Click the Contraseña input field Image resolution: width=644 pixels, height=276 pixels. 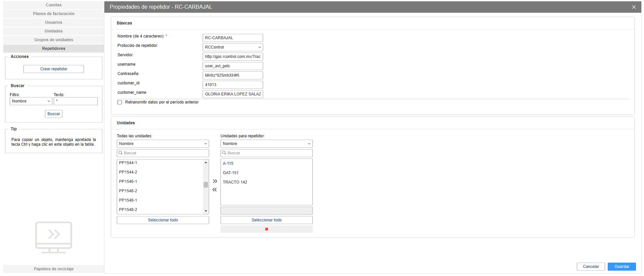(x=233, y=75)
